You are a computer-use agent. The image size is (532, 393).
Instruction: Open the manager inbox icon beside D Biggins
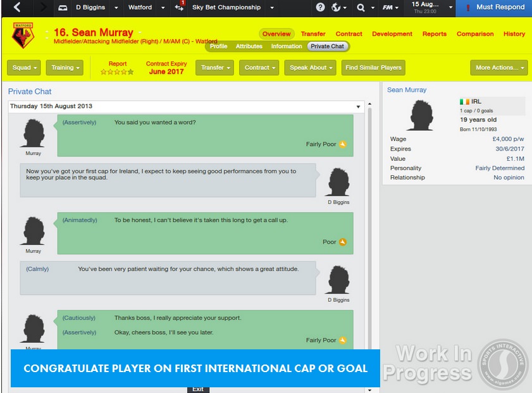(63, 8)
